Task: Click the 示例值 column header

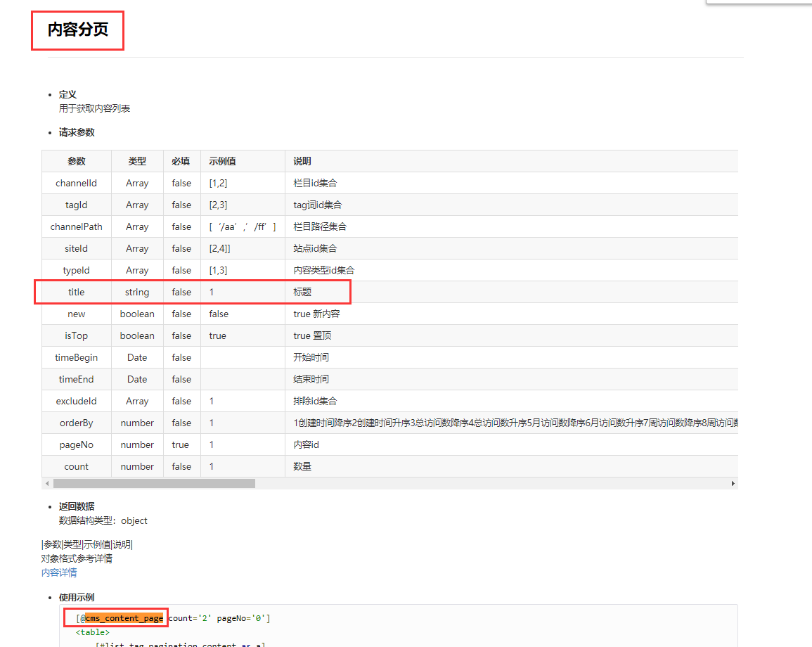Action: [x=222, y=161]
